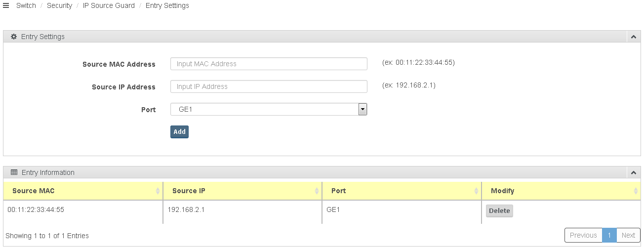Focus the Source MAC Address input
This screenshot has width=644, height=250.
point(269,64)
